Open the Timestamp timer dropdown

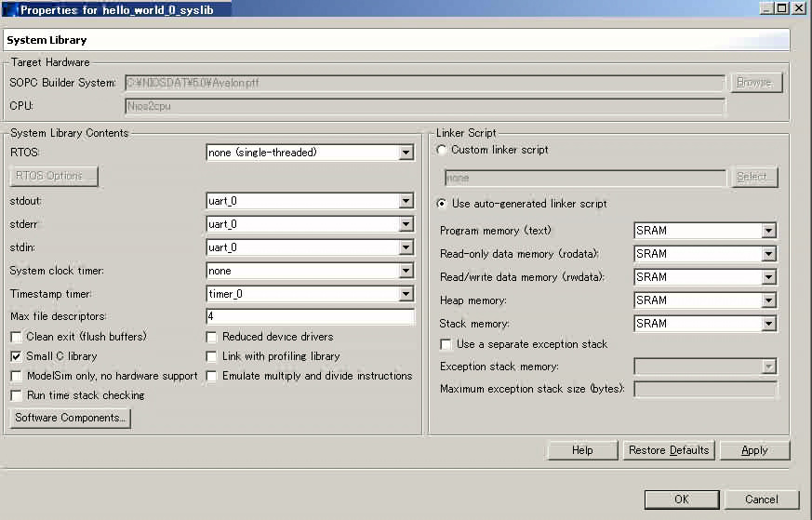pyautogui.click(x=406, y=294)
